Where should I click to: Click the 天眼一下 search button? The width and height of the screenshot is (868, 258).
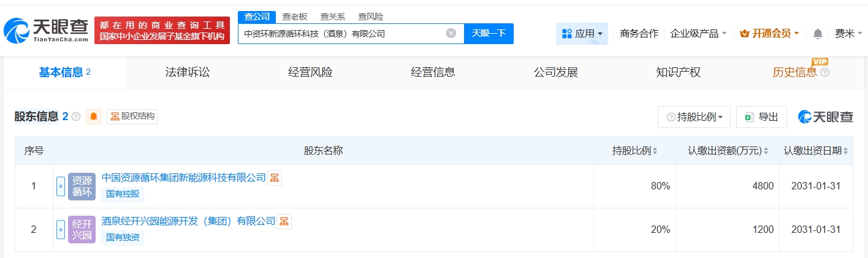489,34
